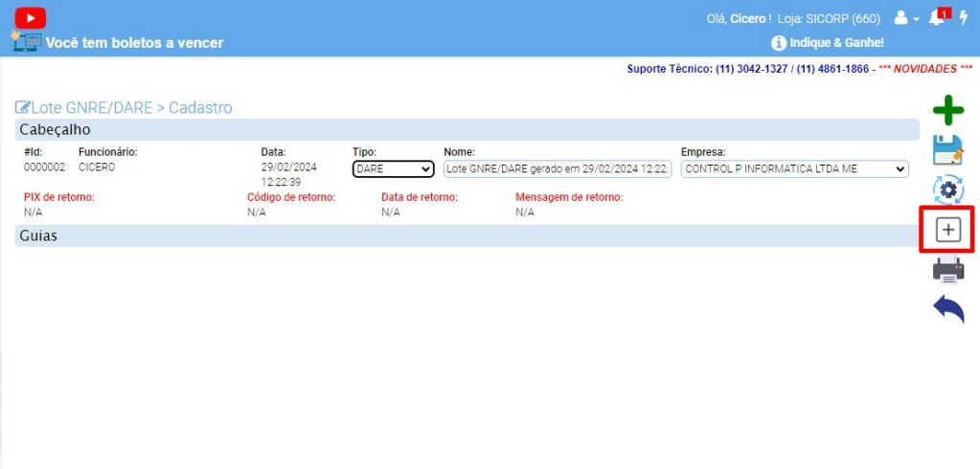
Task: Click the printer icon
Action: click(x=948, y=270)
